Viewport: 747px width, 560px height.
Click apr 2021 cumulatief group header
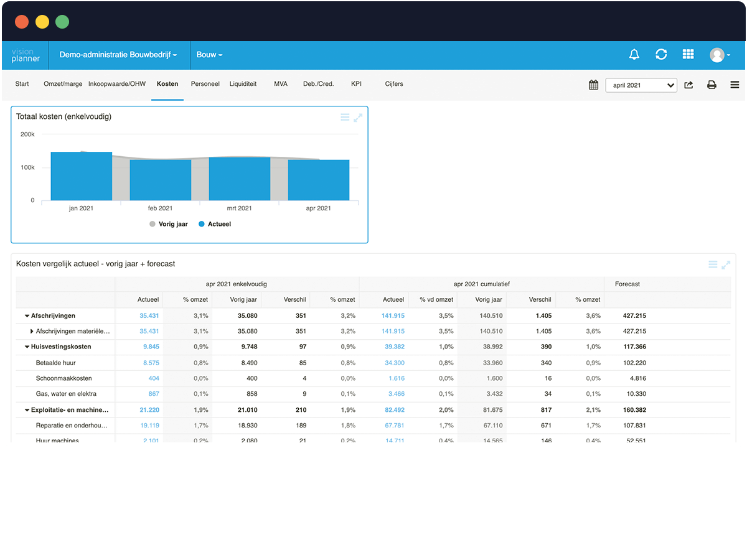(x=482, y=284)
